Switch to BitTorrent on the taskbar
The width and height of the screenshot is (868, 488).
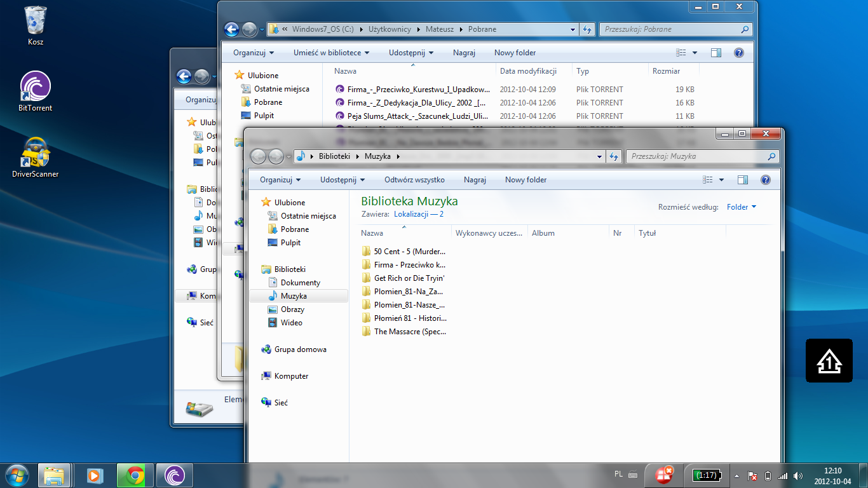coord(174,475)
